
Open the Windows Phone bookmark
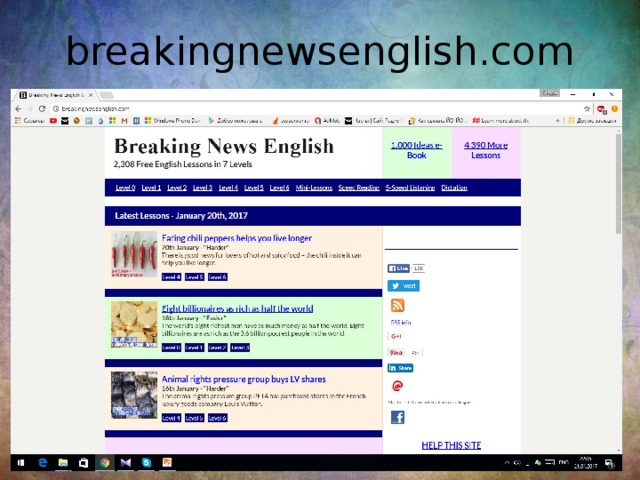tap(173, 121)
